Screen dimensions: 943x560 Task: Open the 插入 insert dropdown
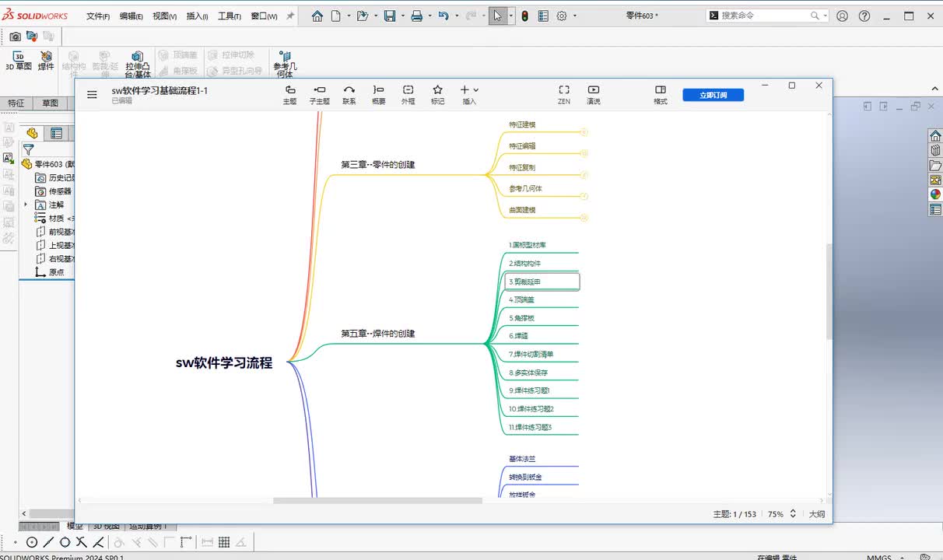tap(469, 95)
